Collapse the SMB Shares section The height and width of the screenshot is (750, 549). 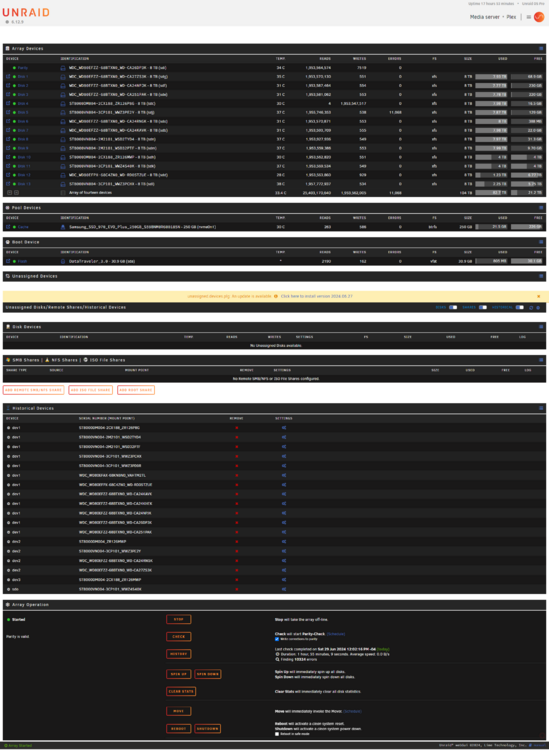point(541,360)
